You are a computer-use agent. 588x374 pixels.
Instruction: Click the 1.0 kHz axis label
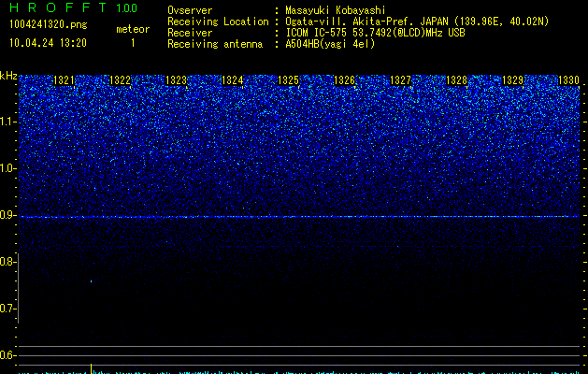coord(7,168)
